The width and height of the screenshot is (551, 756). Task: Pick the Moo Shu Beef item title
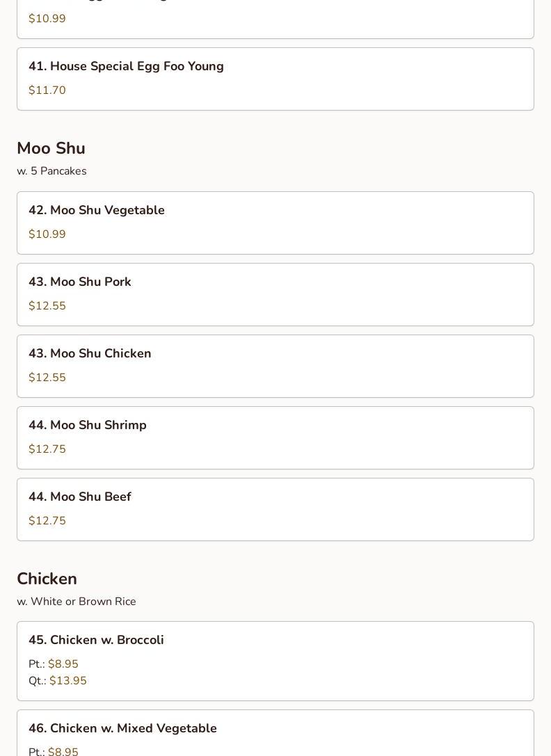coord(80,497)
